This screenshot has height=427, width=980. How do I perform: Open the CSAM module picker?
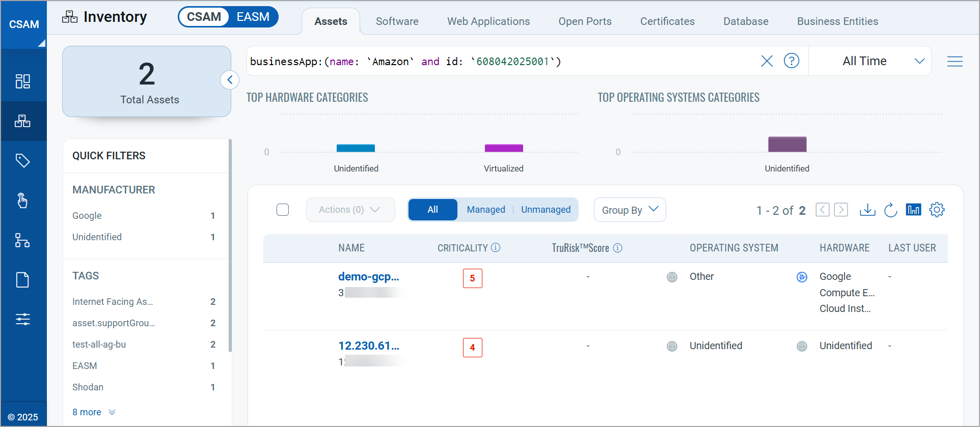23,24
